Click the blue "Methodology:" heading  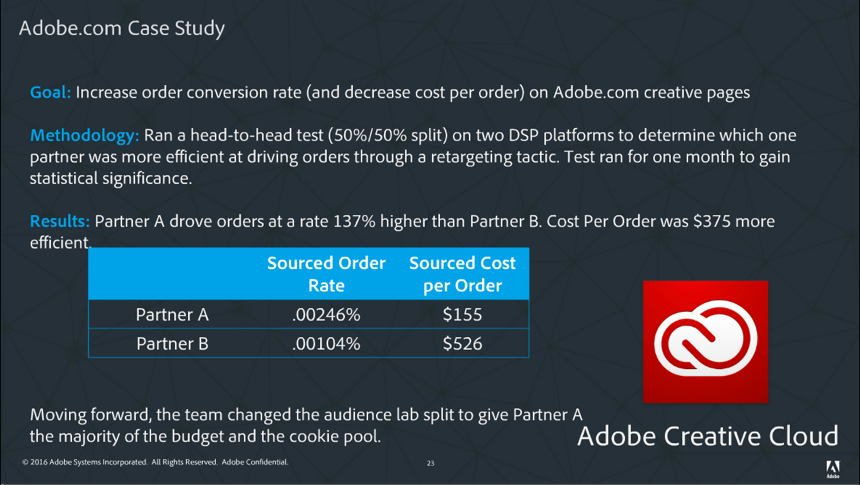pos(85,135)
